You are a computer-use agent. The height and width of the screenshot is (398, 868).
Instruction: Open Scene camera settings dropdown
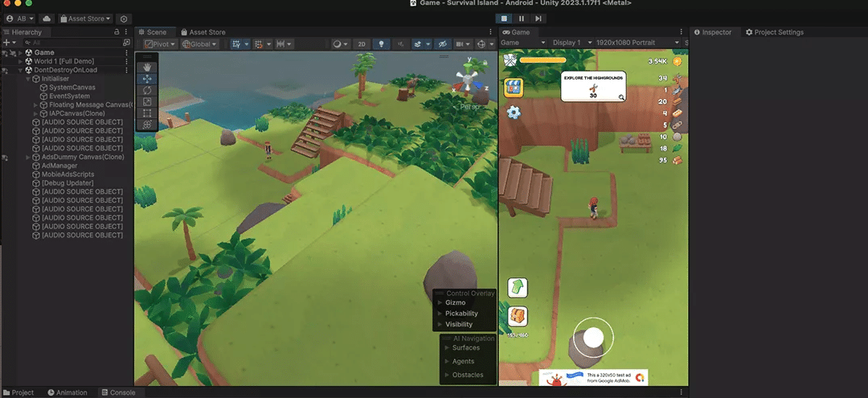[461, 44]
